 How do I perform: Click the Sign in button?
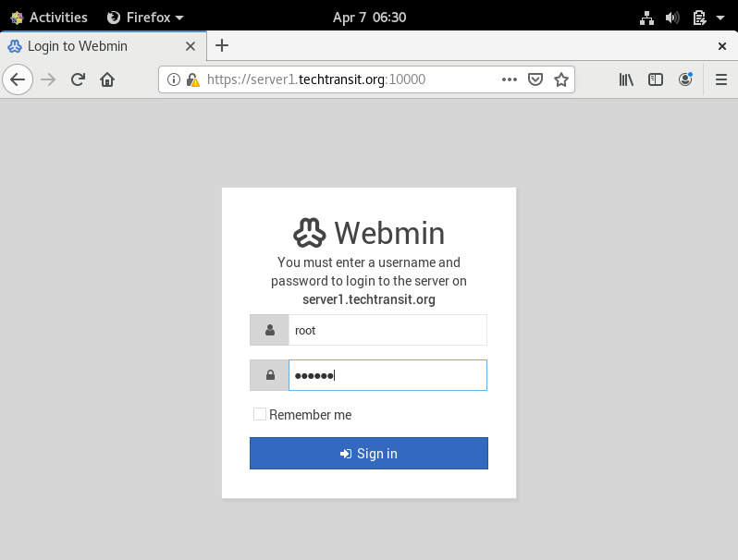368,453
